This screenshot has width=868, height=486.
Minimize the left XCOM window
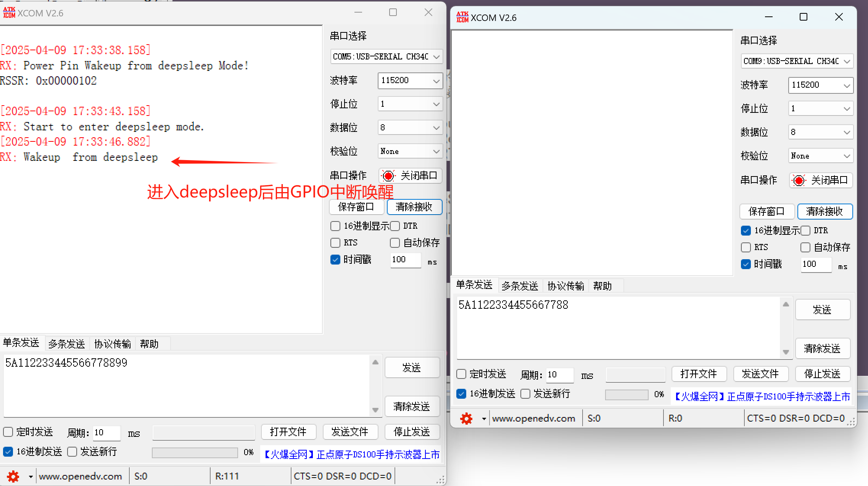358,13
